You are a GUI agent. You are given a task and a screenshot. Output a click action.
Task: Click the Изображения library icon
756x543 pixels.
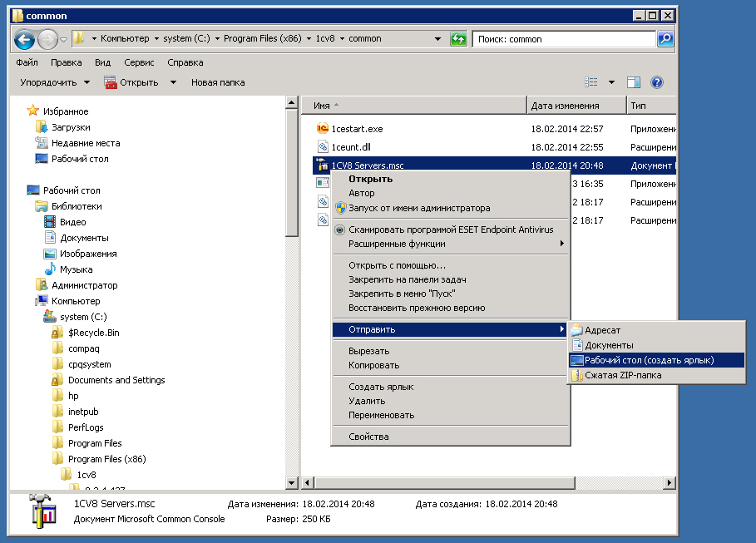click(50, 254)
